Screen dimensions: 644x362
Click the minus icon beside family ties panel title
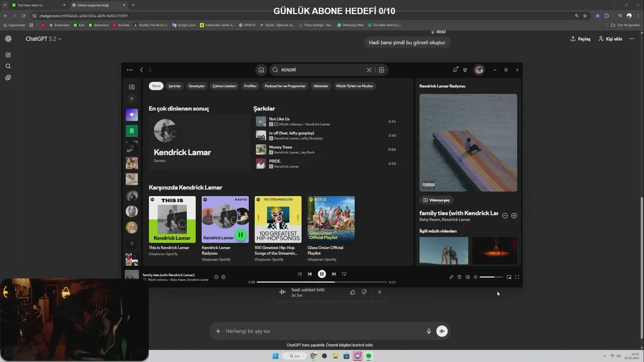(505, 216)
